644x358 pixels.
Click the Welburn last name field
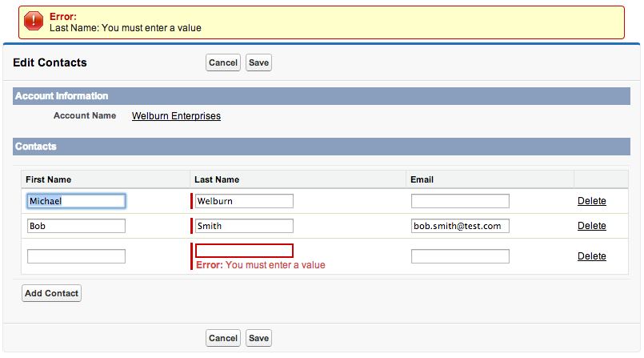coord(244,201)
